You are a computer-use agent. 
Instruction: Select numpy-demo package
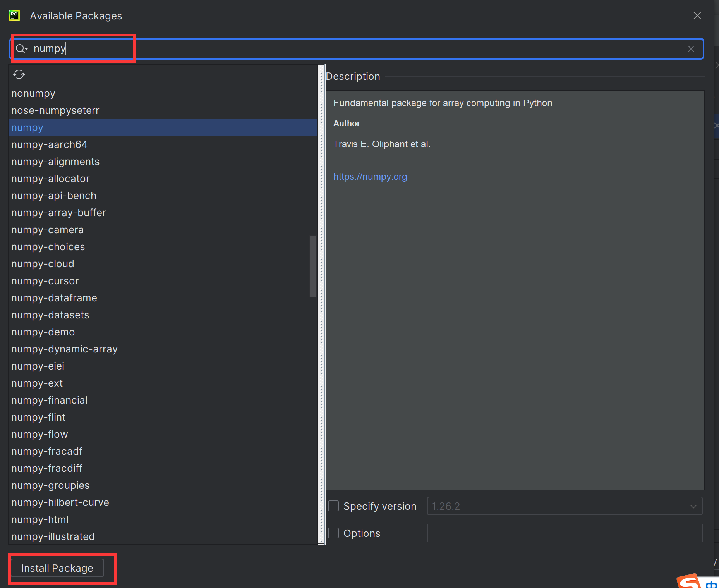click(x=163, y=332)
